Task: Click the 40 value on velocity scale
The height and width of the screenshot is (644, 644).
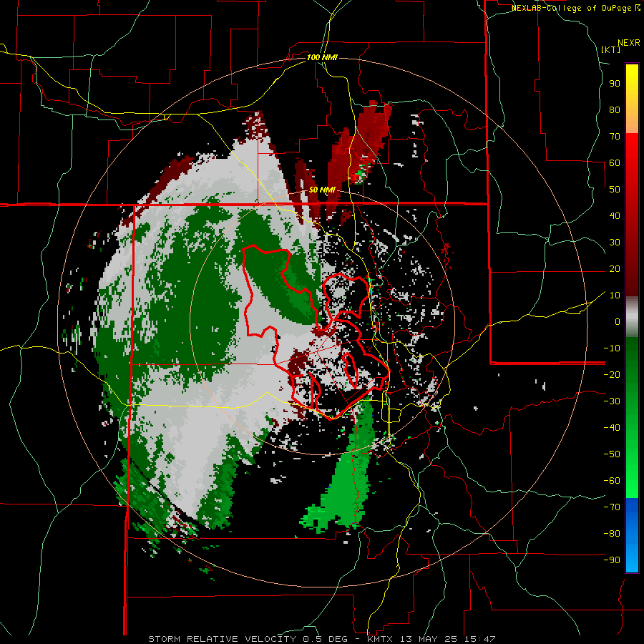Action: [615, 216]
